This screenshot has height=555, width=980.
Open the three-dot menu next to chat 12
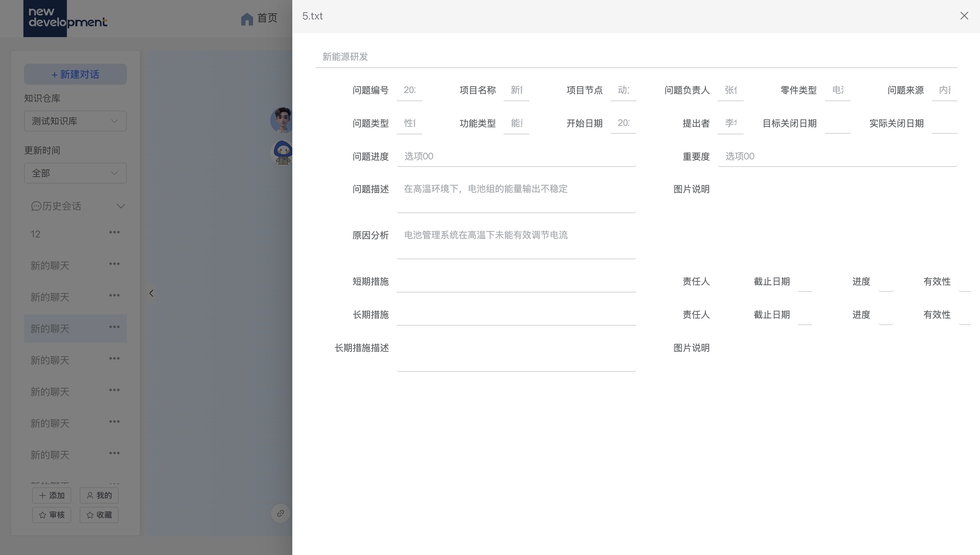click(115, 232)
